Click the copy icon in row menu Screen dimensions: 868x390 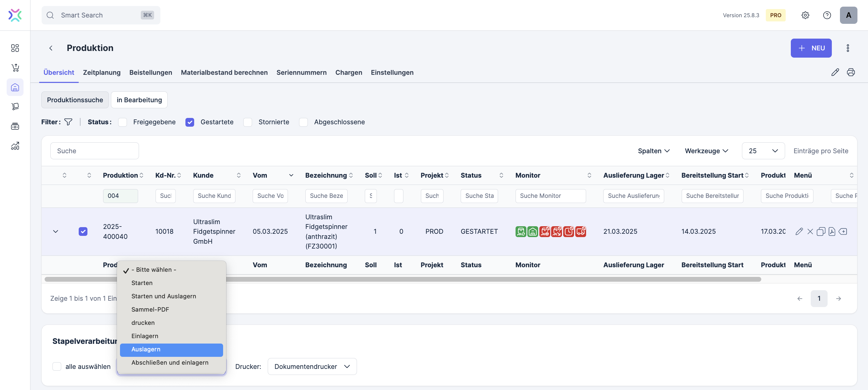(821, 231)
